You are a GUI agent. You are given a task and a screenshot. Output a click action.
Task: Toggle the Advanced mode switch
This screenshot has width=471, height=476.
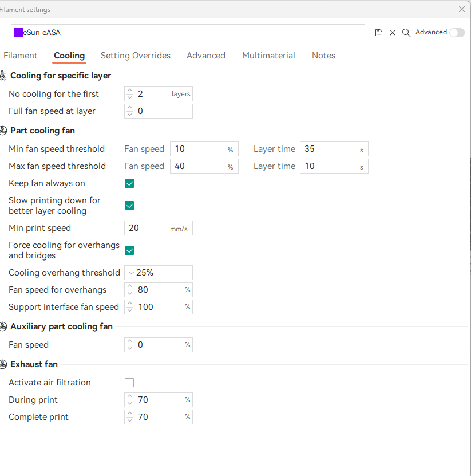457,33
